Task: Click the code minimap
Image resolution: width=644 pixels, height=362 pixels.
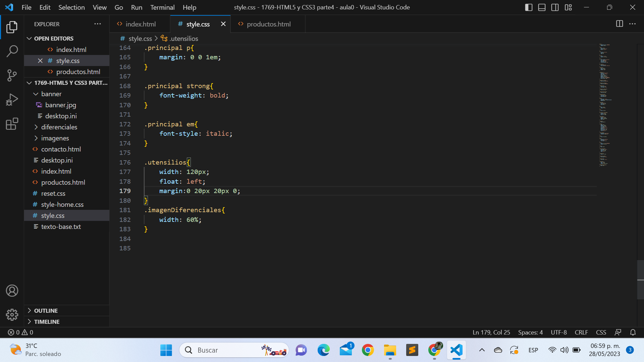Action: (605, 105)
